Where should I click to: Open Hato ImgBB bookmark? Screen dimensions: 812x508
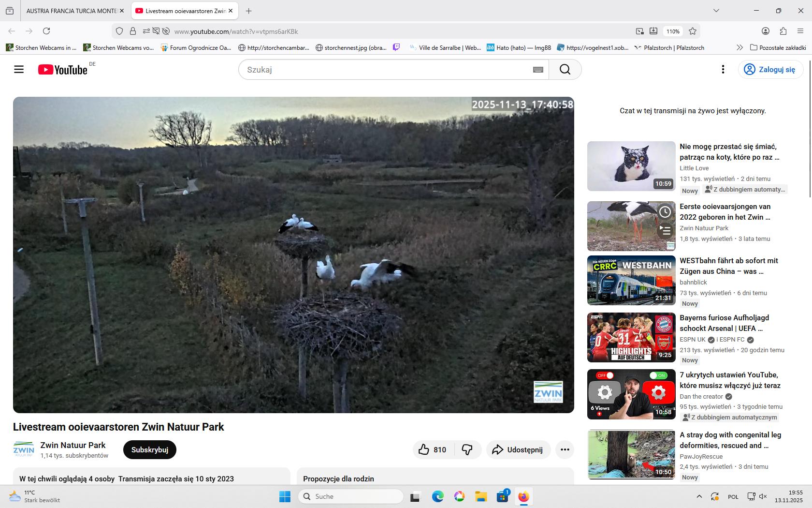(x=519, y=47)
